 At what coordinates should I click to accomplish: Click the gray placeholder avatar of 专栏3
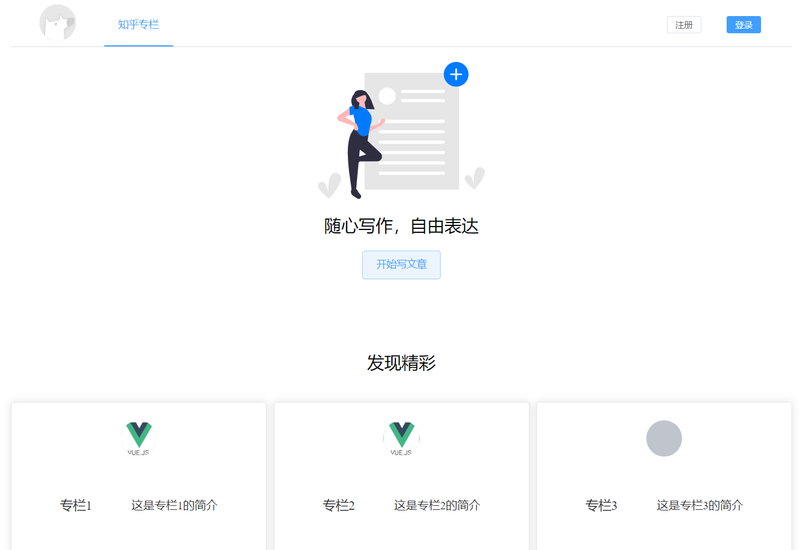coord(664,438)
